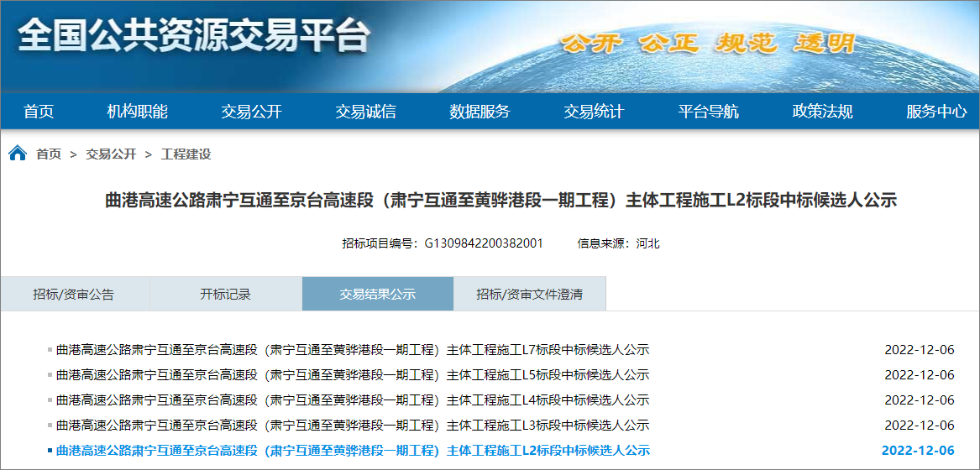
Task: Open 平台导航 from the navigation bar
Action: [x=709, y=112]
